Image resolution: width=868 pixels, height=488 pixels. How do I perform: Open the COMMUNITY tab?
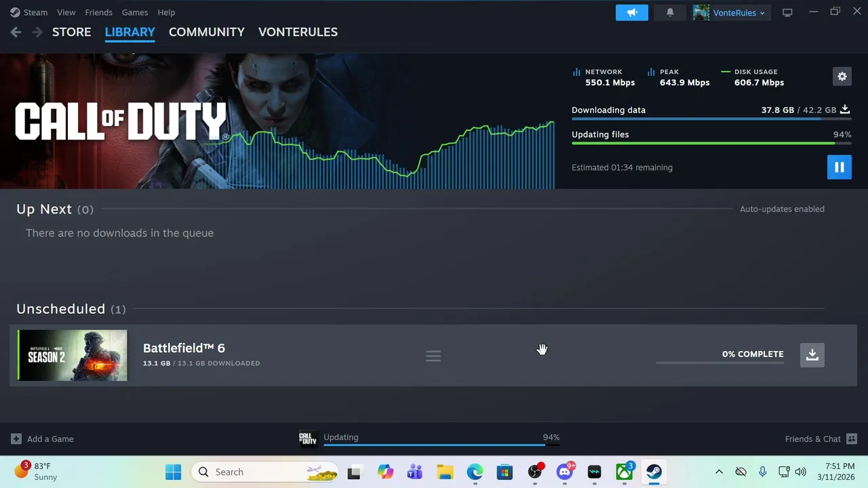[207, 32]
